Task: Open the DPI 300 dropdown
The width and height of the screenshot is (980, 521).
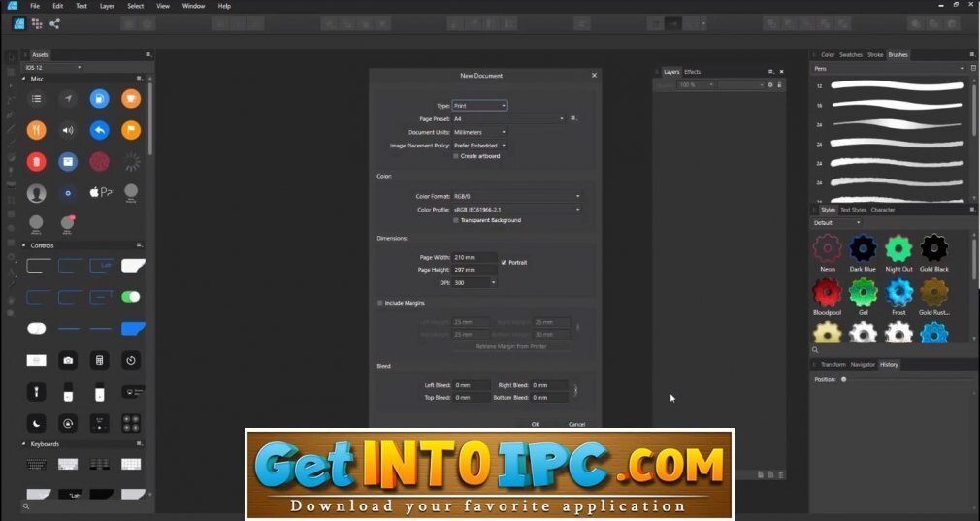Action: tap(475, 283)
